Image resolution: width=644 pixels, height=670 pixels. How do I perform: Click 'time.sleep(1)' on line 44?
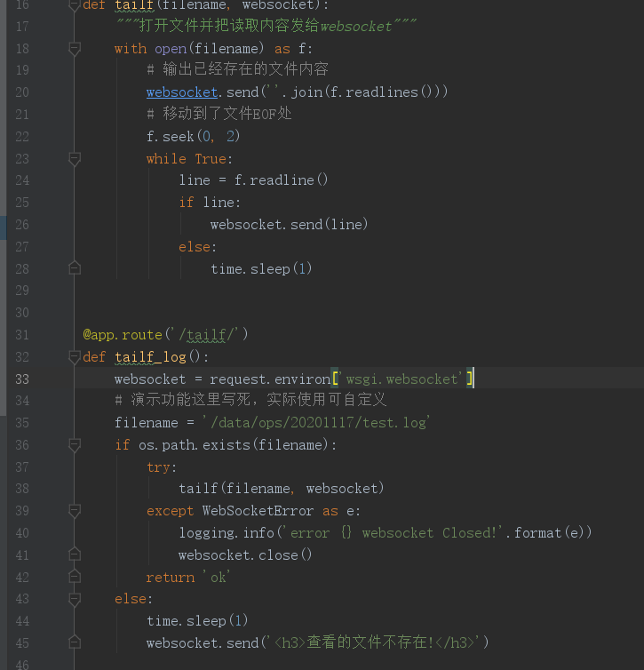tap(197, 621)
